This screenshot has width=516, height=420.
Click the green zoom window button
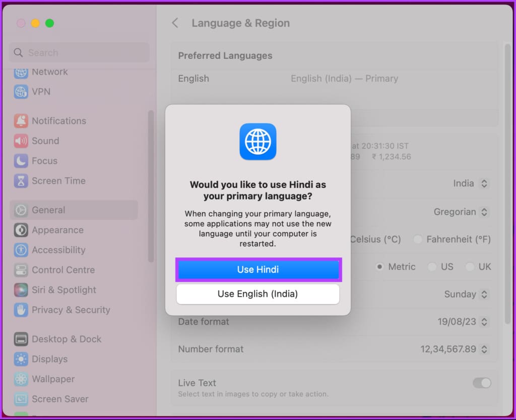click(x=50, y=23)
